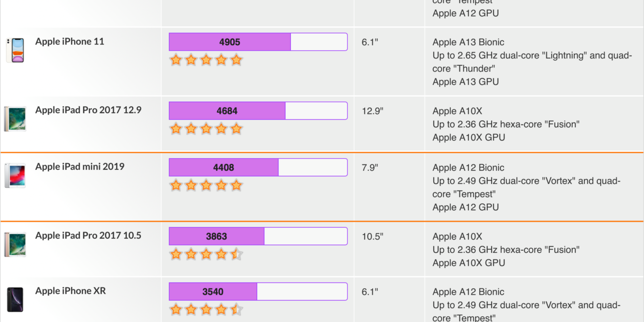Click the 3540 score bar

(x=258, y=292)
